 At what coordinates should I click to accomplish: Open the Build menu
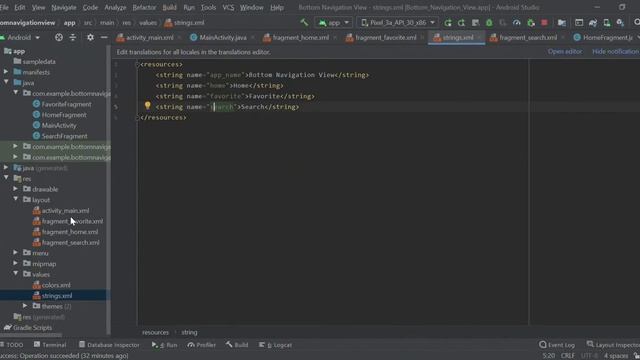pyautogui.click(x=169, y=7)
